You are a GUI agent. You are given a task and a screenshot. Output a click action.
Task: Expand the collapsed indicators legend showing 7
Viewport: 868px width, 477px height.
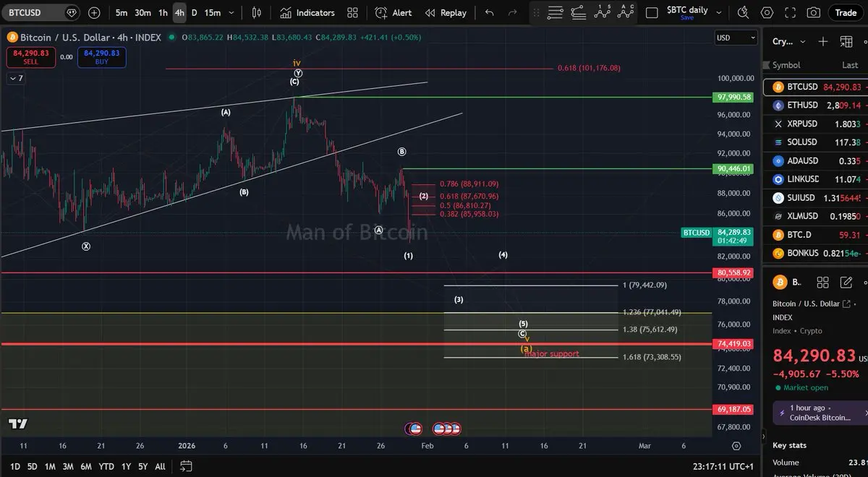click(17, 78)
